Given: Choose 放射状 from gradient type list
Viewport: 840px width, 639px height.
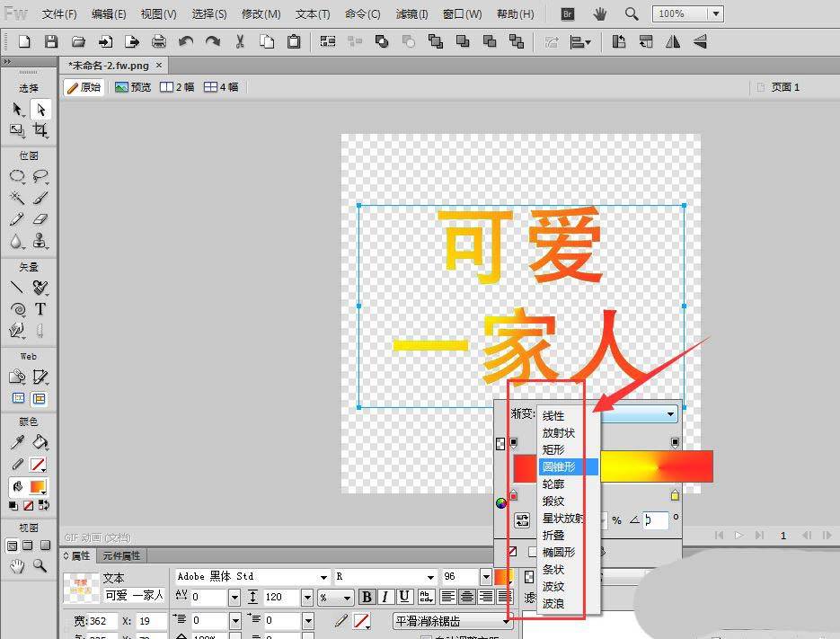Looking at the screenshot, I should pyautogui.click(x=558, y=432).
